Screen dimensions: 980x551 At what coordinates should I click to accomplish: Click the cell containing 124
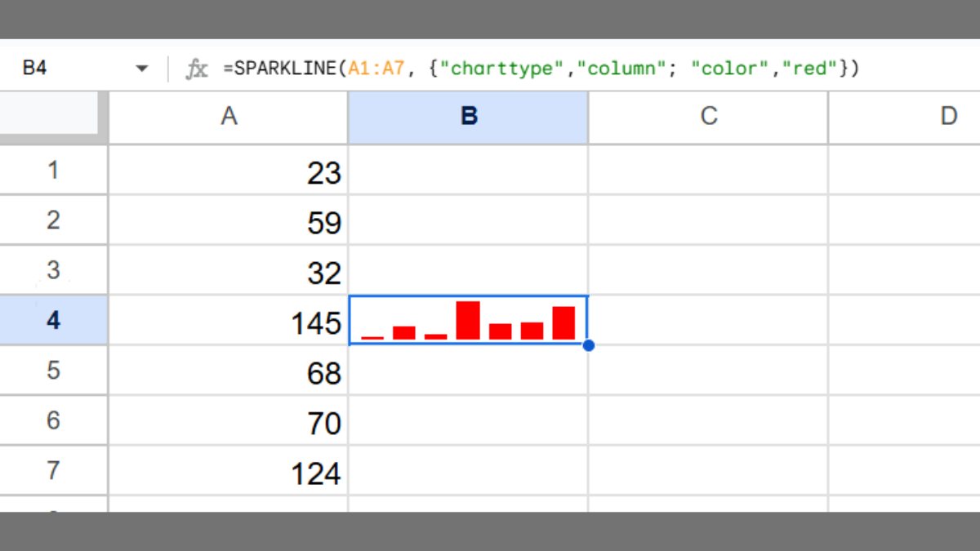229,470
